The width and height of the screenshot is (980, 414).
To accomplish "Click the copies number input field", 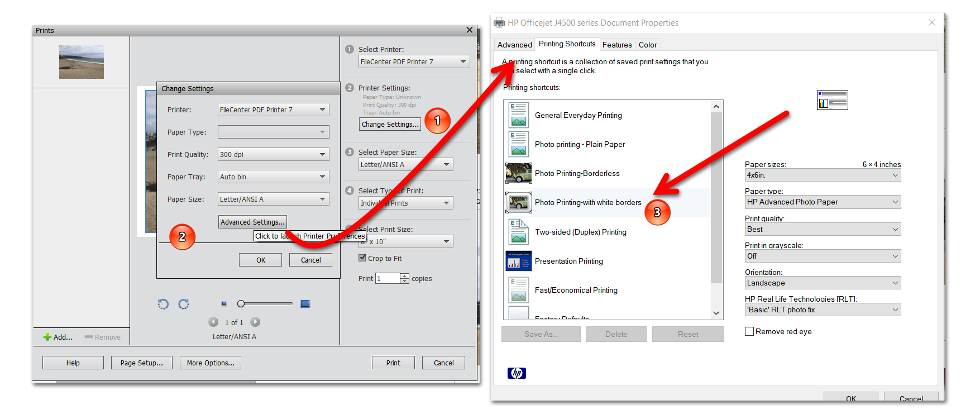I will point(388,278).
